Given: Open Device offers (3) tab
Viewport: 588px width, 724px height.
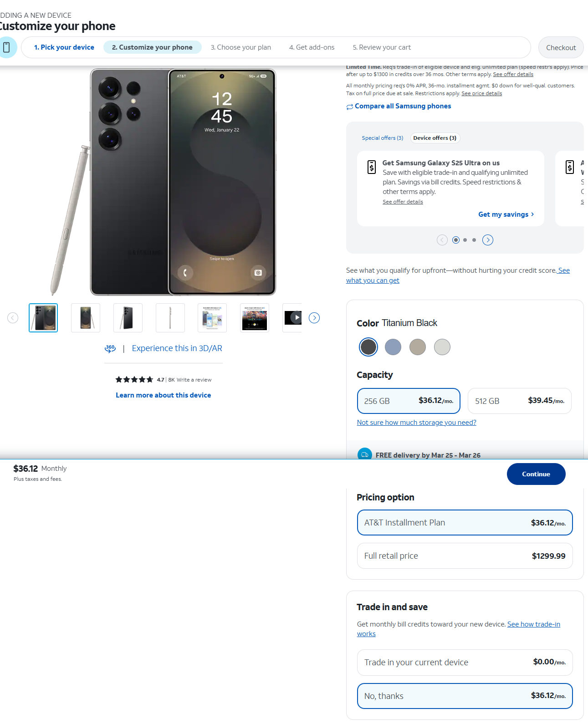Looking at the screenshot, I should [435, 138].
